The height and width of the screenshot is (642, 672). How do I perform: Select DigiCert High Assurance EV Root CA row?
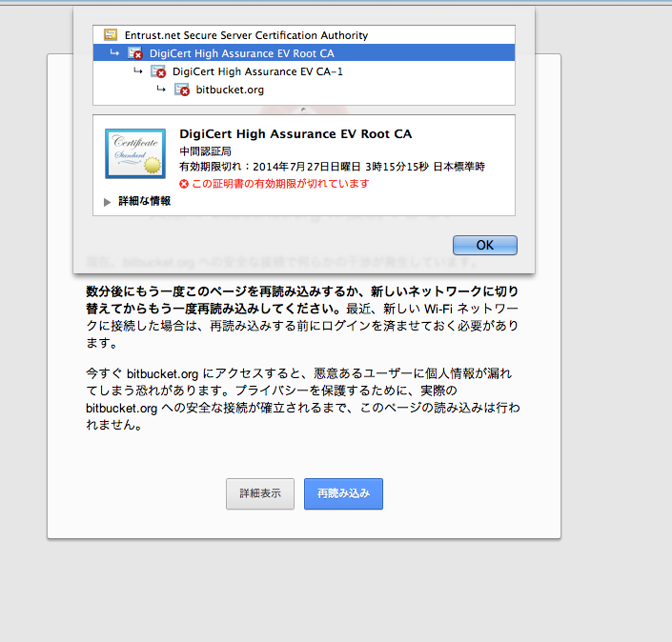[304, 53]
